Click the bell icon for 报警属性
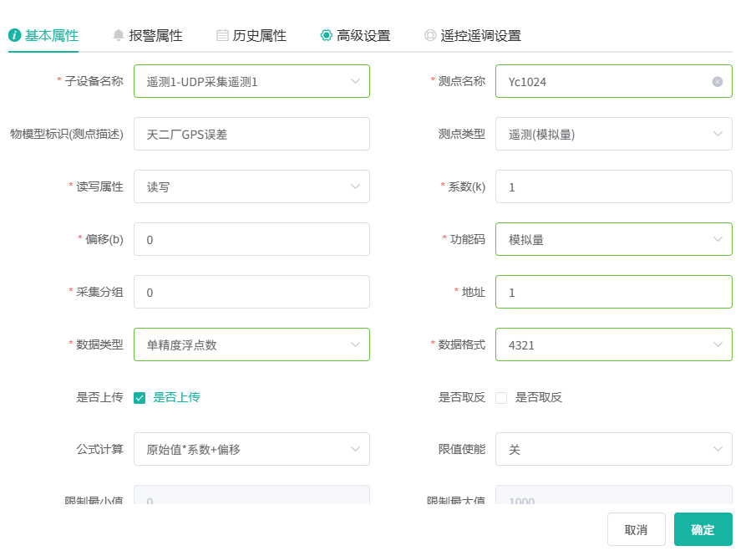 119,35
